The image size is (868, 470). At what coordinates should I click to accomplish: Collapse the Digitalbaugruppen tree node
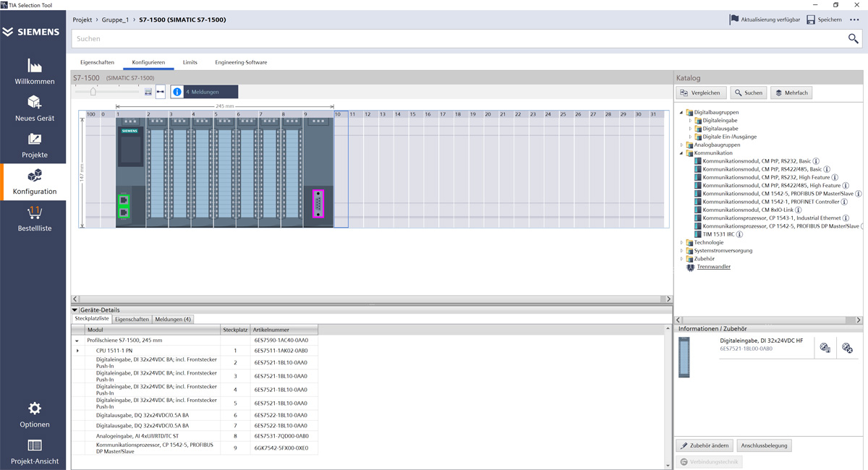click(681, 112)
